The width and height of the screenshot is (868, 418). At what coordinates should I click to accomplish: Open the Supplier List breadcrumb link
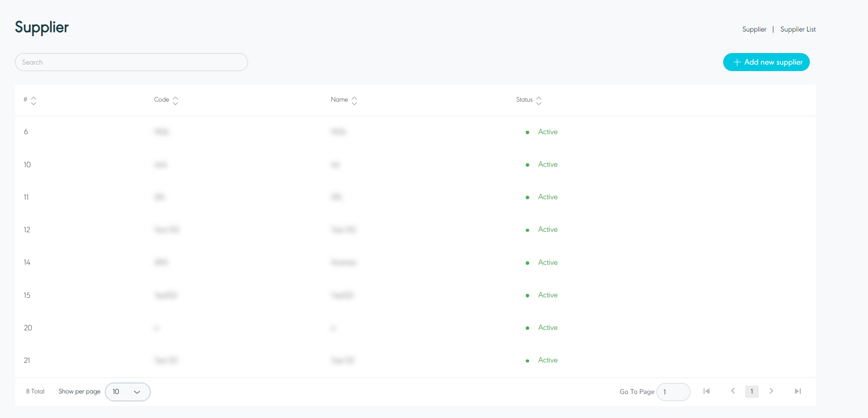798,30
